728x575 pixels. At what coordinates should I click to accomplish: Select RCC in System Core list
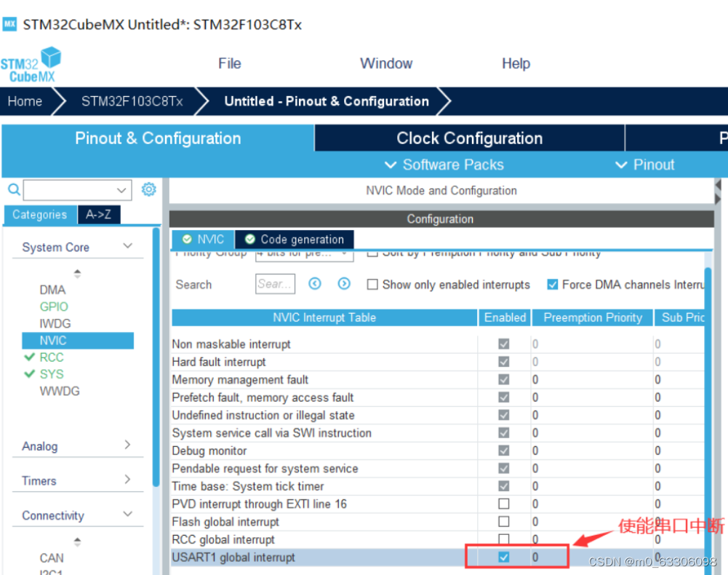point(52,357)
